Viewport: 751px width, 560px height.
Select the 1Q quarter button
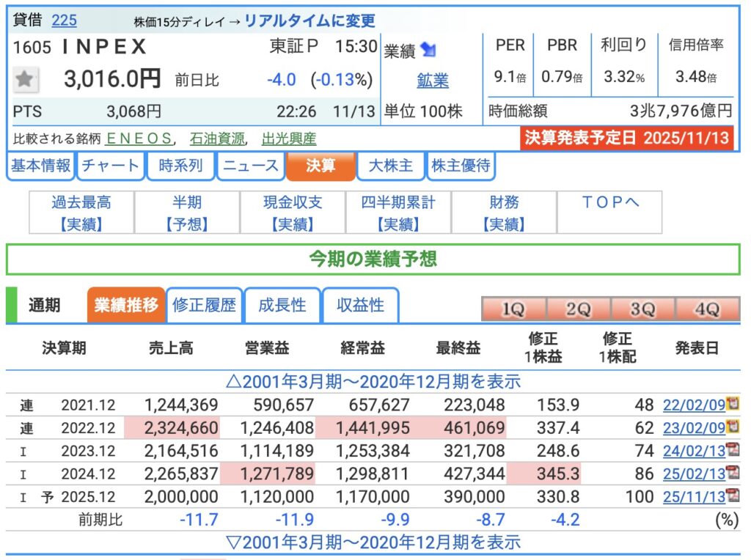[513, 309]
